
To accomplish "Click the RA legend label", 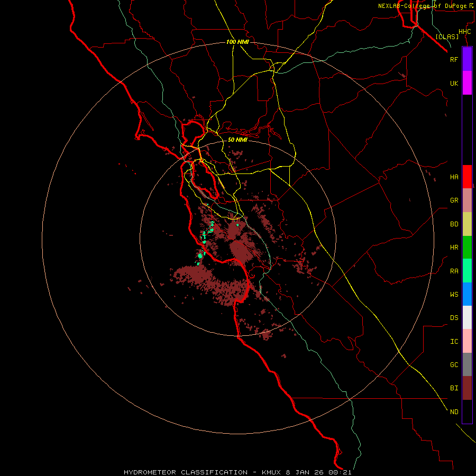I will point(454,271).
